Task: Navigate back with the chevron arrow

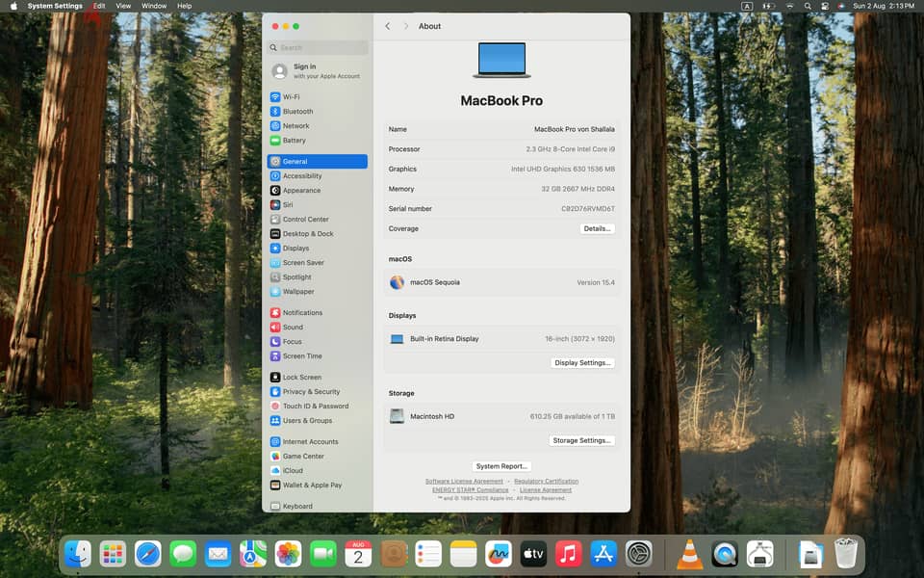Action: 388,27
